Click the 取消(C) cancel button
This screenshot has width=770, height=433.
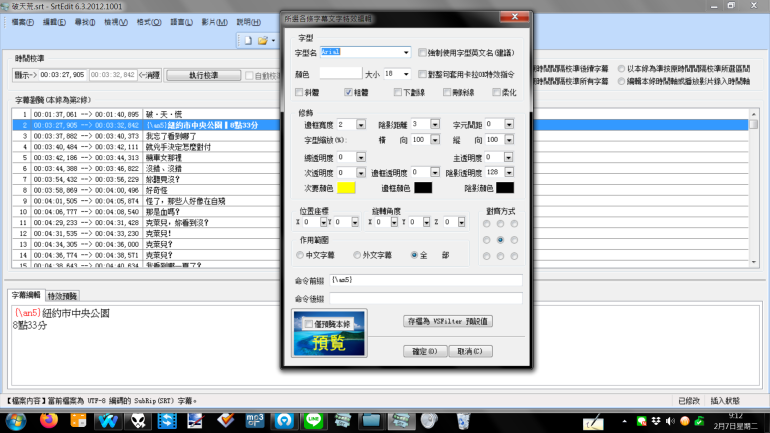470,352
